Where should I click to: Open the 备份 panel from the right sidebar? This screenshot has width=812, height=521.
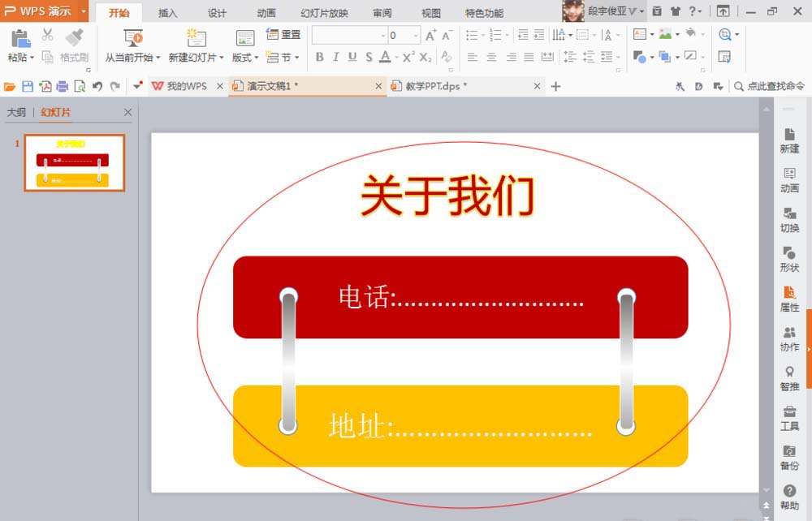click(789, 459)
